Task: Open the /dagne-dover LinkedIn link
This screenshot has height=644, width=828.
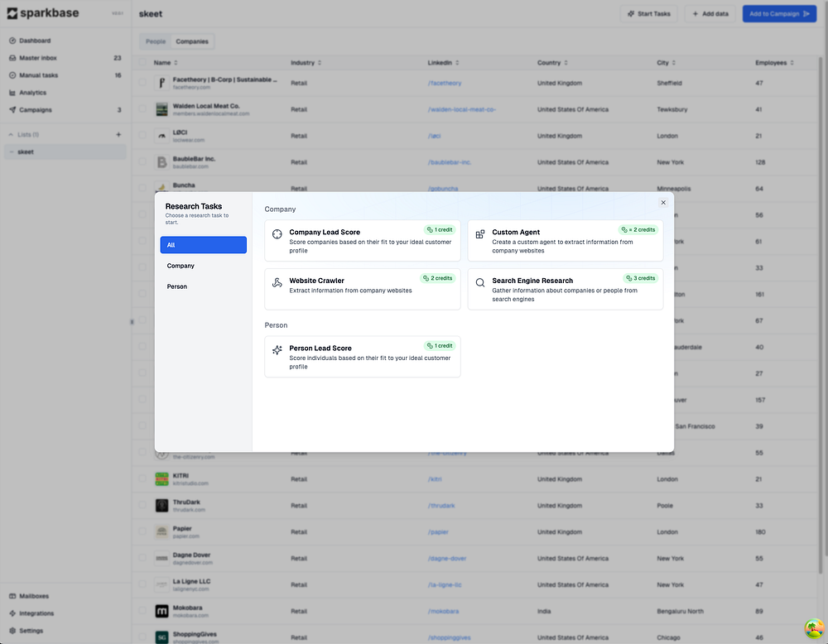Action: 447,558
